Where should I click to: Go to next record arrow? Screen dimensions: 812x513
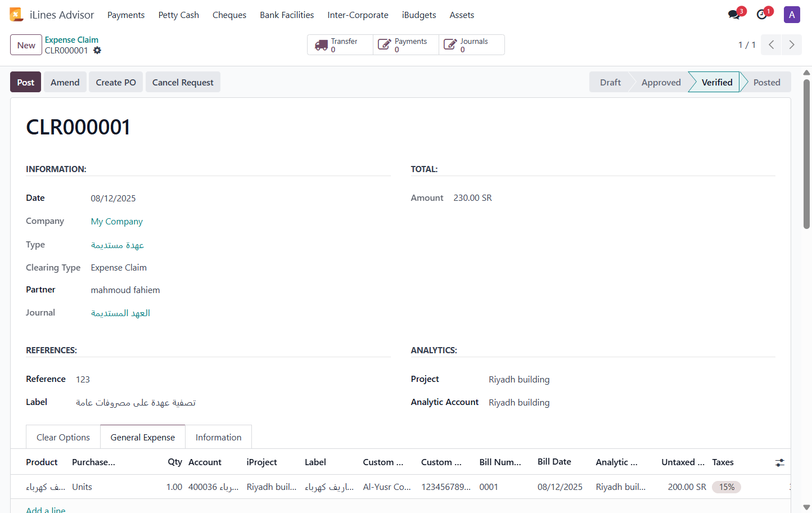pos(792,45)
